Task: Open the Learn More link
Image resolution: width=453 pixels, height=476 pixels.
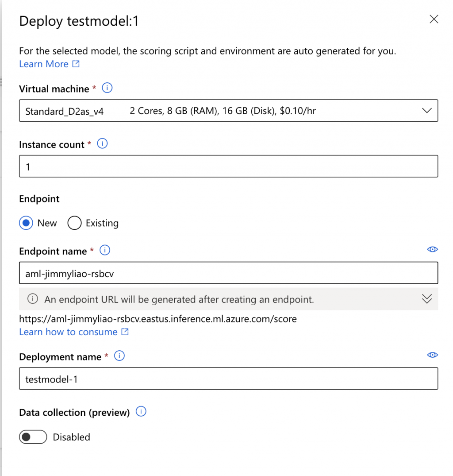Action: point(44,64)
